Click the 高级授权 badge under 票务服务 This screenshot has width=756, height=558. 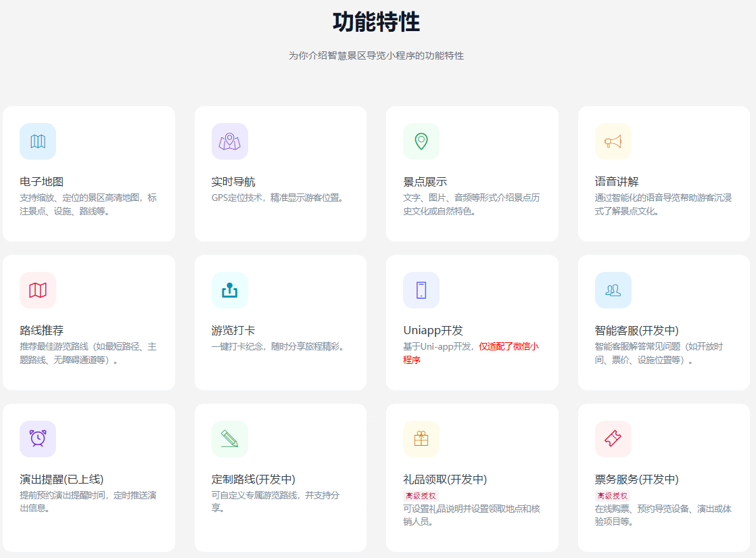pos(612,496)
